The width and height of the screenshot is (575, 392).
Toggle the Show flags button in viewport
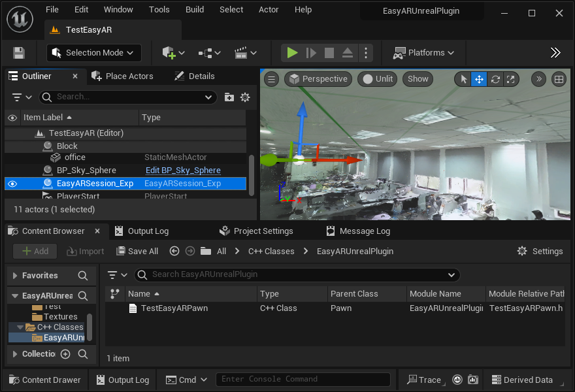(418, 79)
